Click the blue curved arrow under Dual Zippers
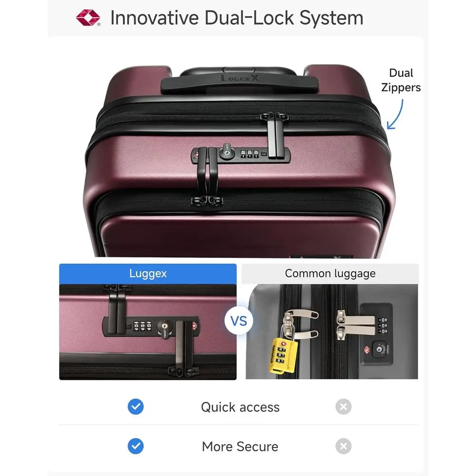Viewport: 476px width, 476px height. 395,114
